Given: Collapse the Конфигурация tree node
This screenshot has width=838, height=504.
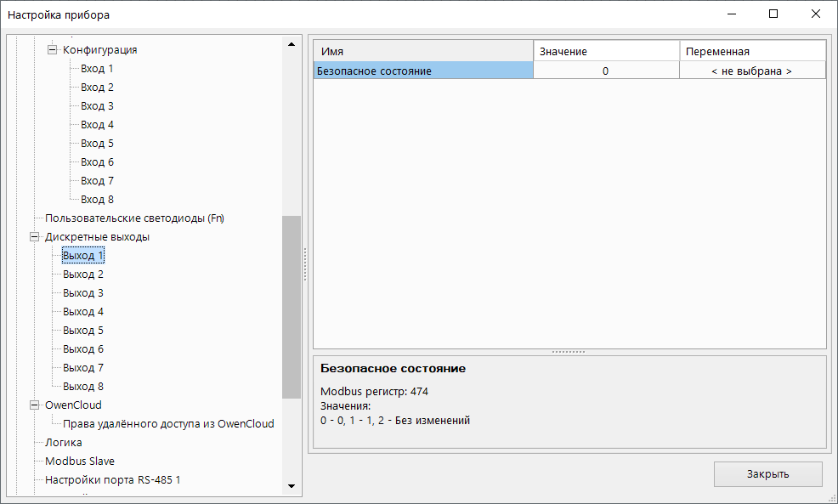Looking at the screenshot, I should pyautogui.click(x=52, y=50).
